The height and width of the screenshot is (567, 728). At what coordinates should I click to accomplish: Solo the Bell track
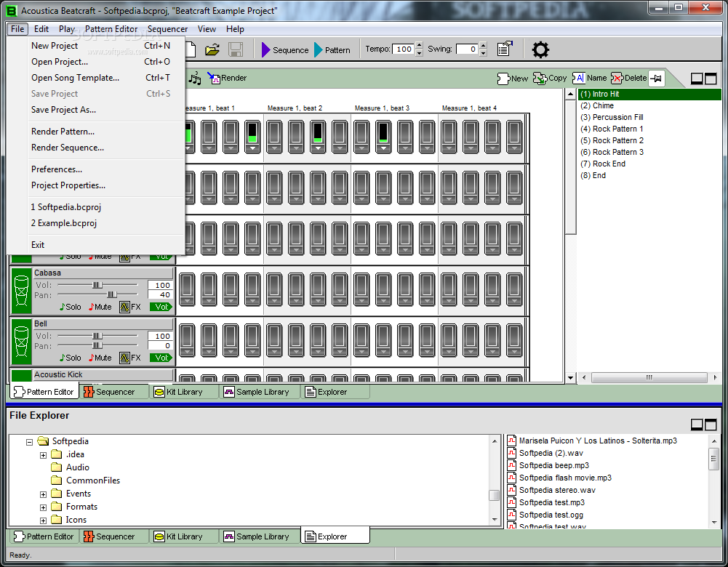70,358
